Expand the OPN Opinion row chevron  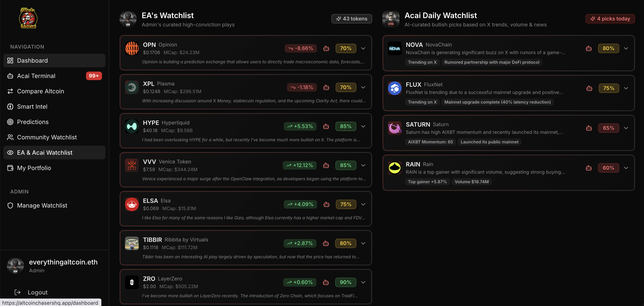(363, 48)
